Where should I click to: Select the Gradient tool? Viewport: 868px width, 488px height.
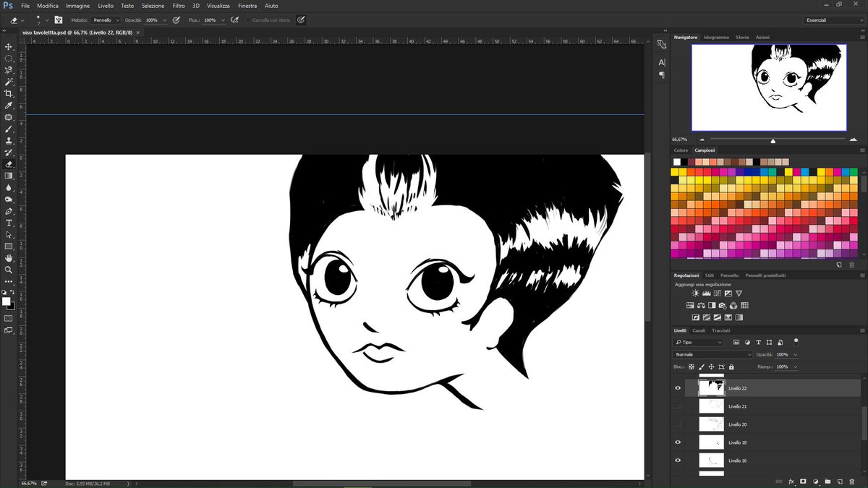9,176
